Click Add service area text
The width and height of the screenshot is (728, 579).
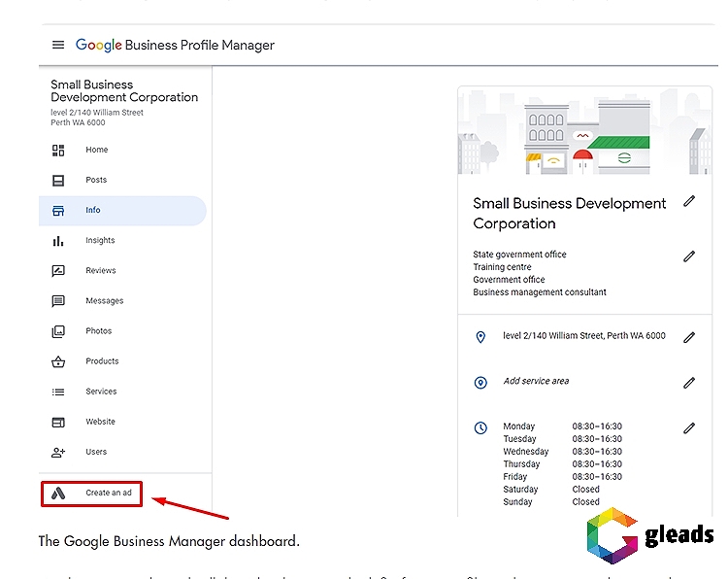[536, 382]
